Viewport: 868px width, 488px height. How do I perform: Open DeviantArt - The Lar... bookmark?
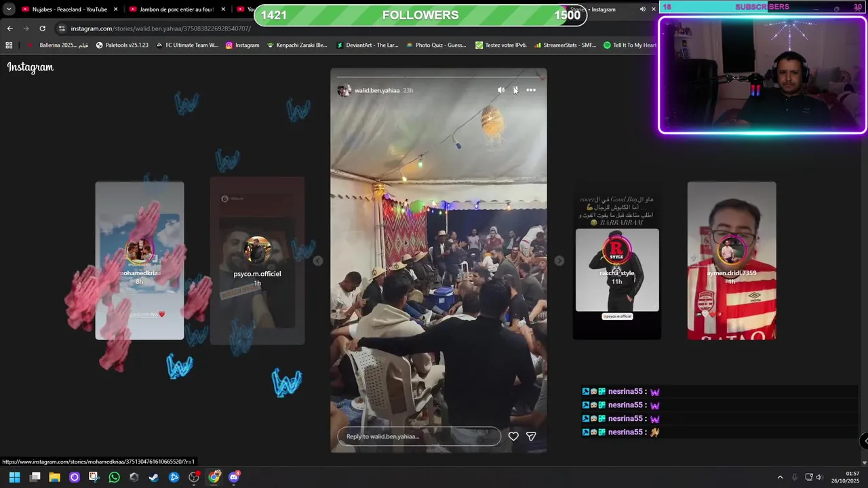367,45
